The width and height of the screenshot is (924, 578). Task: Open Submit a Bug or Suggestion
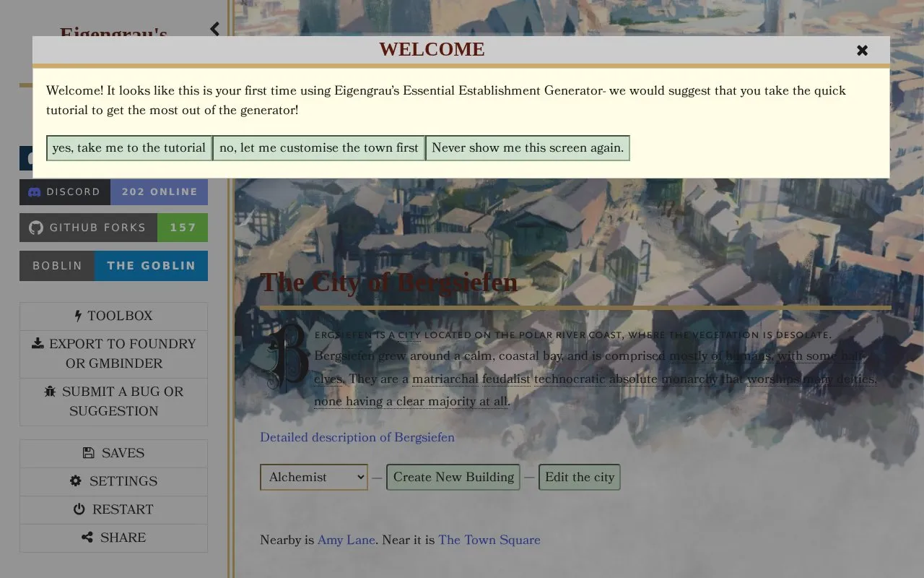[113, 401]
